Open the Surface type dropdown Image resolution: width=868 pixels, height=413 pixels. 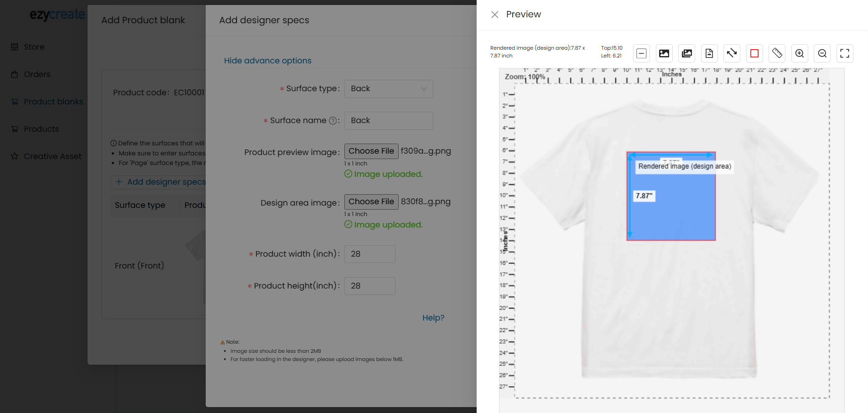[388, 89]
